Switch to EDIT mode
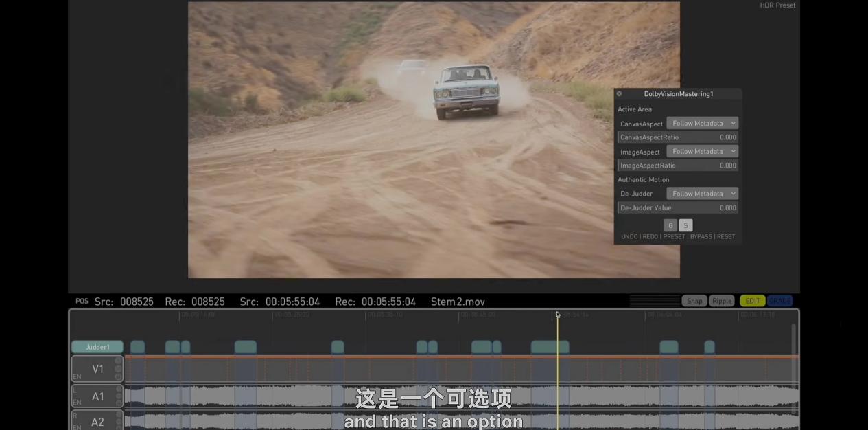Screen dimensions: 868x430 (x=753, y=301)
